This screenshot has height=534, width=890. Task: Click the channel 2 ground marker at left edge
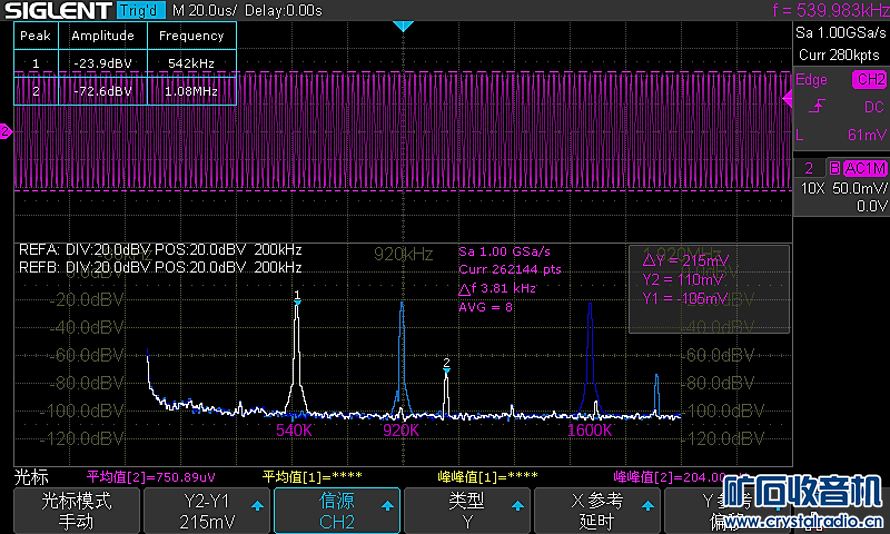click(5, 131)
